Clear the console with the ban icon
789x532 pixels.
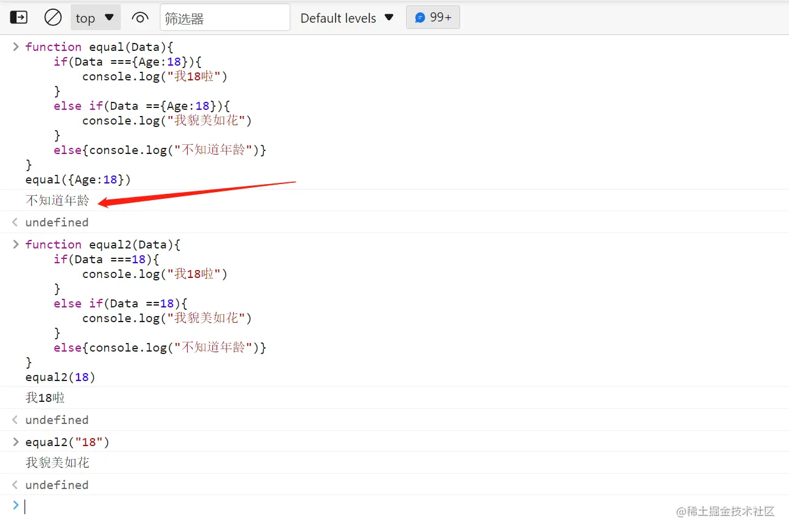(53, 17)
